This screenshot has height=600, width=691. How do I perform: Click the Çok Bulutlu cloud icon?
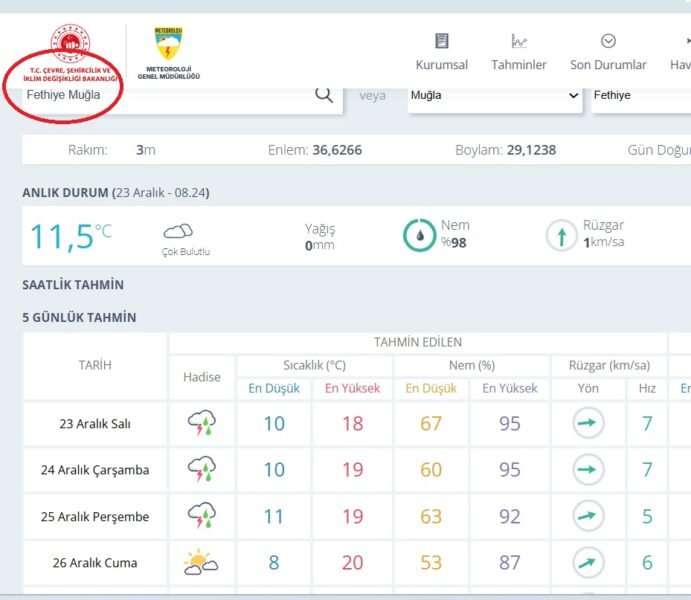(178, 232)
